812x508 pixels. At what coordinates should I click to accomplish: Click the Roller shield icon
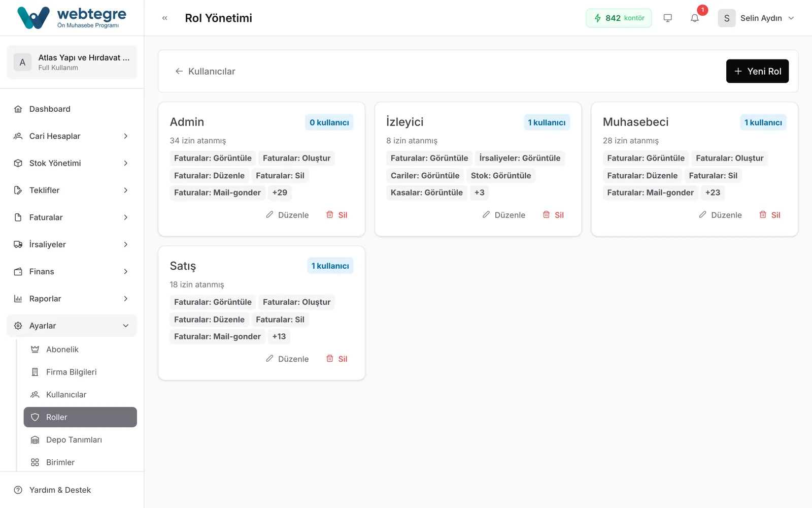pyautogui.click(x=35, y=417)
